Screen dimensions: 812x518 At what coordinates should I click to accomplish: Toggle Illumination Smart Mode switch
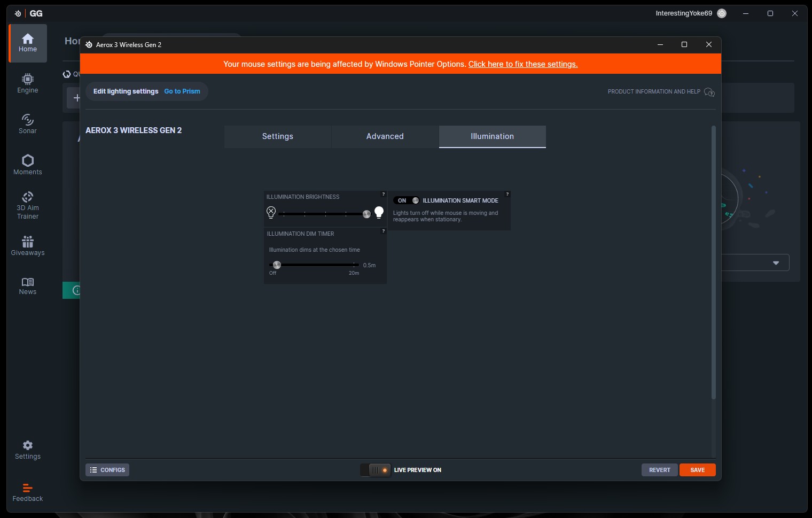407,200
